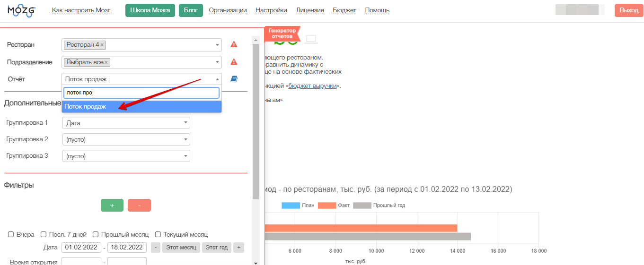This screenshot has height=265, width=644.
Task: Click the Фильтры section heading
Action: (19, 185)
